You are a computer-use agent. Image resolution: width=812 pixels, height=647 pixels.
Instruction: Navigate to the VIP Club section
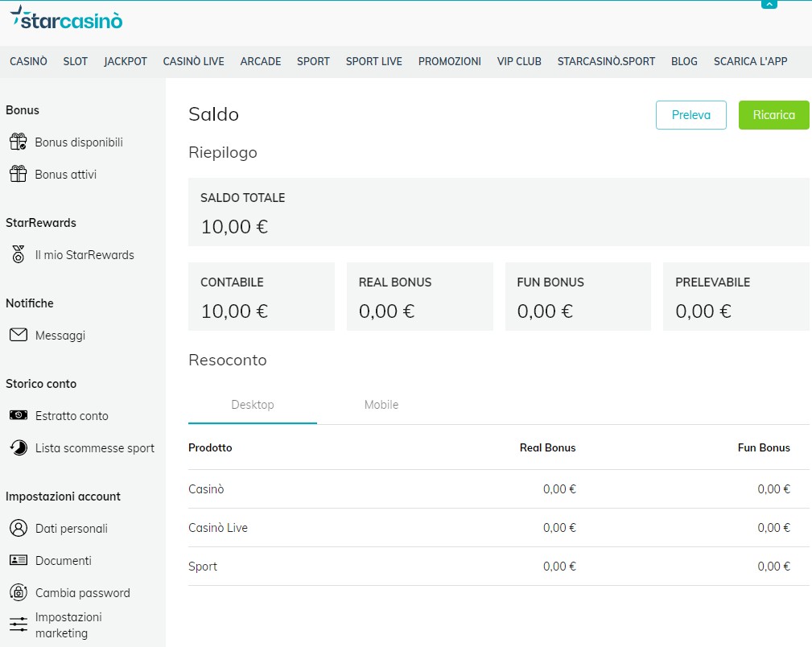tap(519, 61)
